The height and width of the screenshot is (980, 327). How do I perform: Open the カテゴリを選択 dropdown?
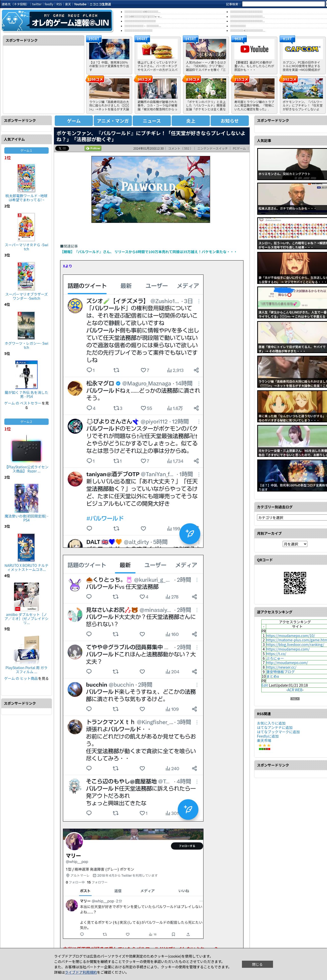292,517
